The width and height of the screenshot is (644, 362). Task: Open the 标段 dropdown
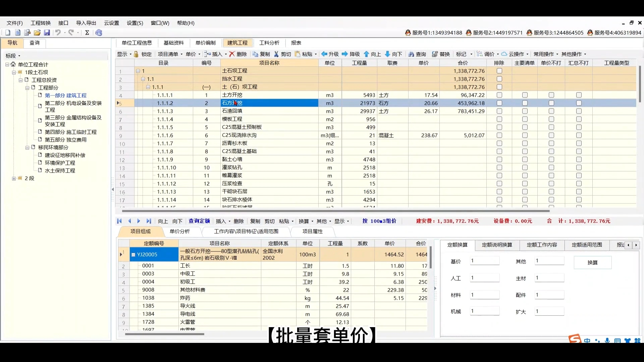[13, 56]
